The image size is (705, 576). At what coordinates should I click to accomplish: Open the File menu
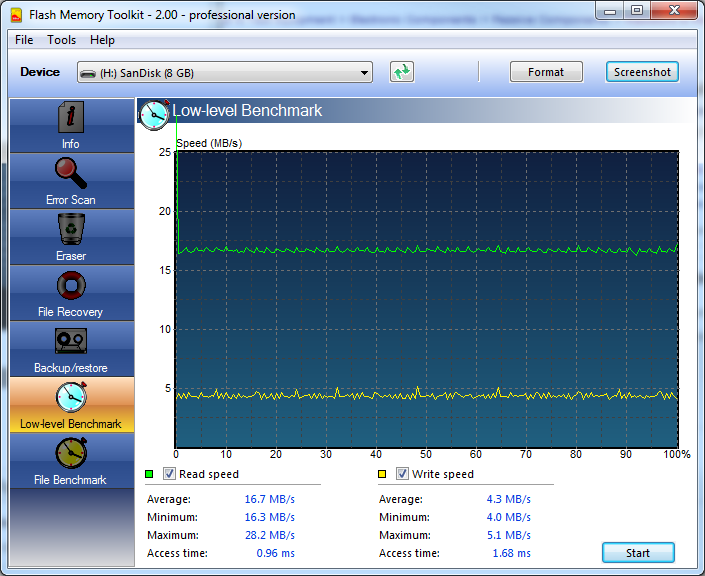24,40
